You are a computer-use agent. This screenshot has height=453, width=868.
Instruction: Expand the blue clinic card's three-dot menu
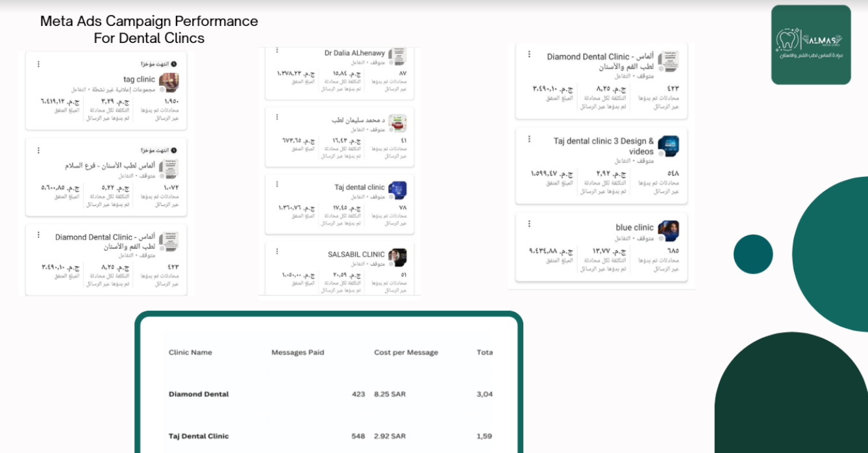pyautogui.click(x=529, y=224)
